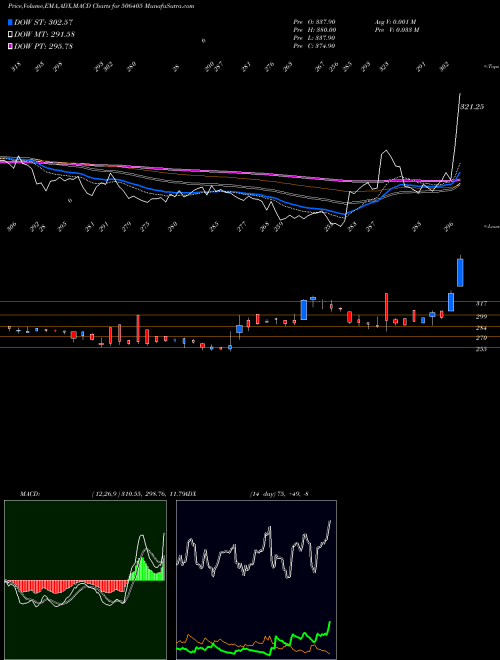The width and height of the screenshot is (500, 660).
Task: Click the Avg V: 0.001 M value
Action: pyautogui.click(x=396, y=22)
